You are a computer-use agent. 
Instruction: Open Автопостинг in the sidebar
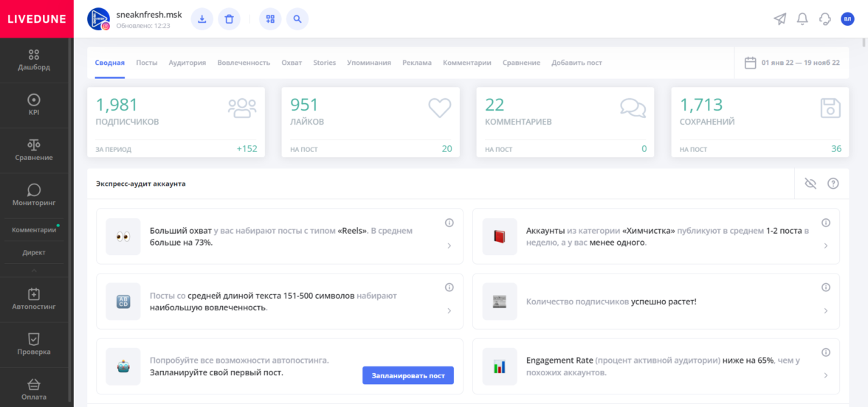(x=34, y=299)
